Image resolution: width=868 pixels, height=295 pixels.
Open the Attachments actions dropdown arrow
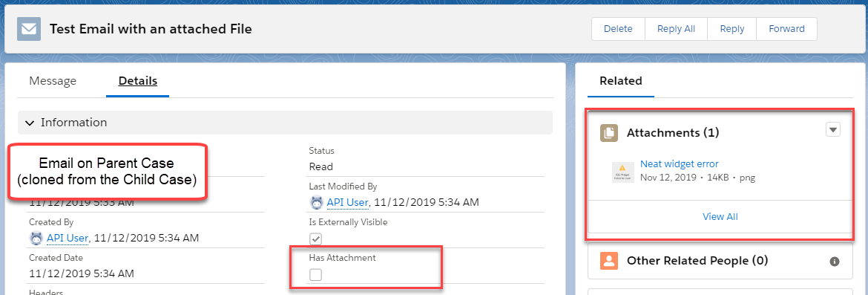pyautogui.click(x=833, y=130)
